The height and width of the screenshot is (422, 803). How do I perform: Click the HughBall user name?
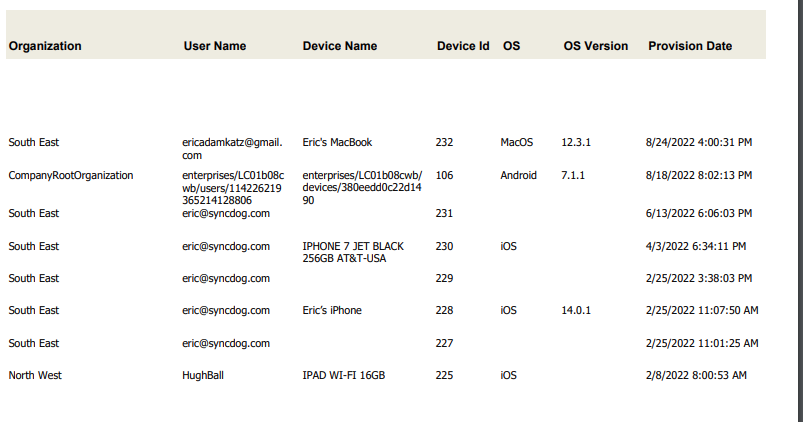point(205,376)
